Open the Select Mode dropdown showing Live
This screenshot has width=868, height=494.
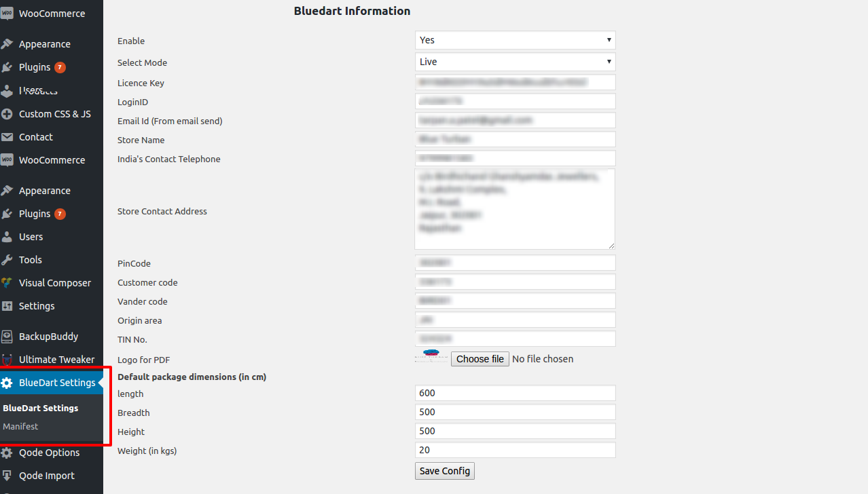tap(515, 62)
